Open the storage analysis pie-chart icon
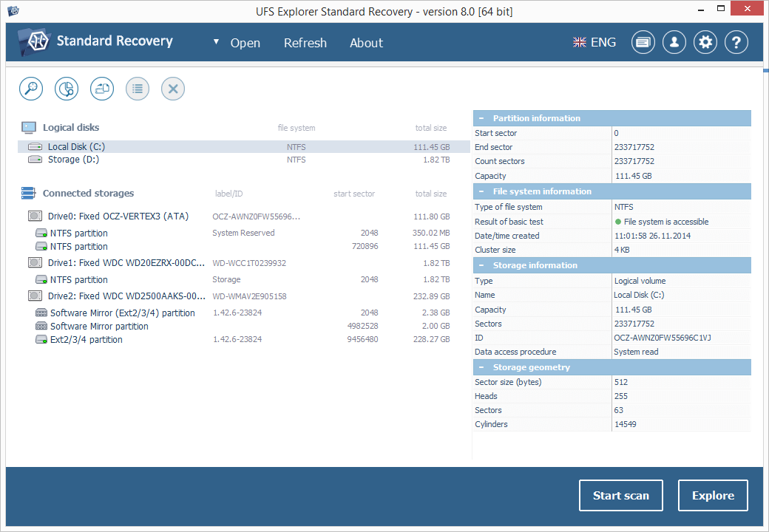 pos(67,89)
